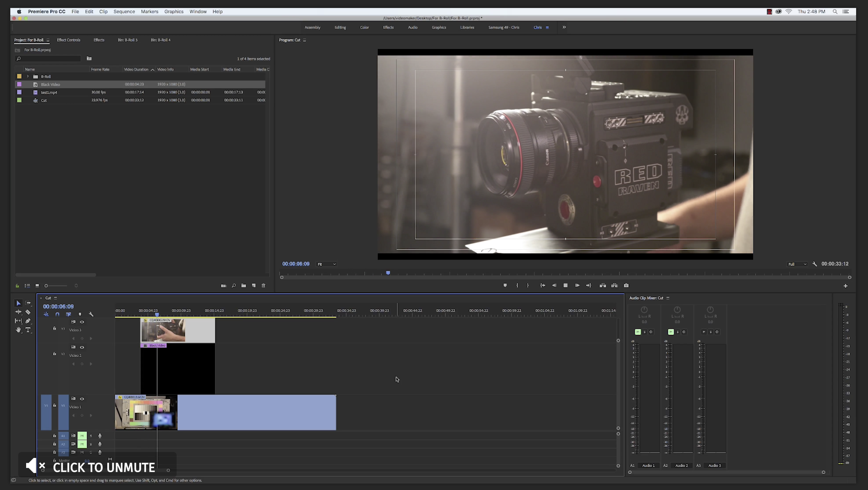
Task: Click the Find icon in the Project panel
Action: 234,285
